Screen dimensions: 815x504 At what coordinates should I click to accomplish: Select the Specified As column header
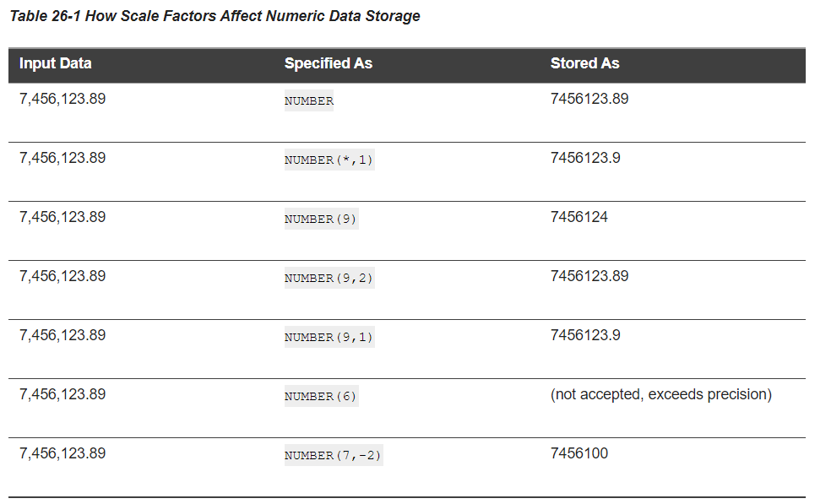pos(328,63)
